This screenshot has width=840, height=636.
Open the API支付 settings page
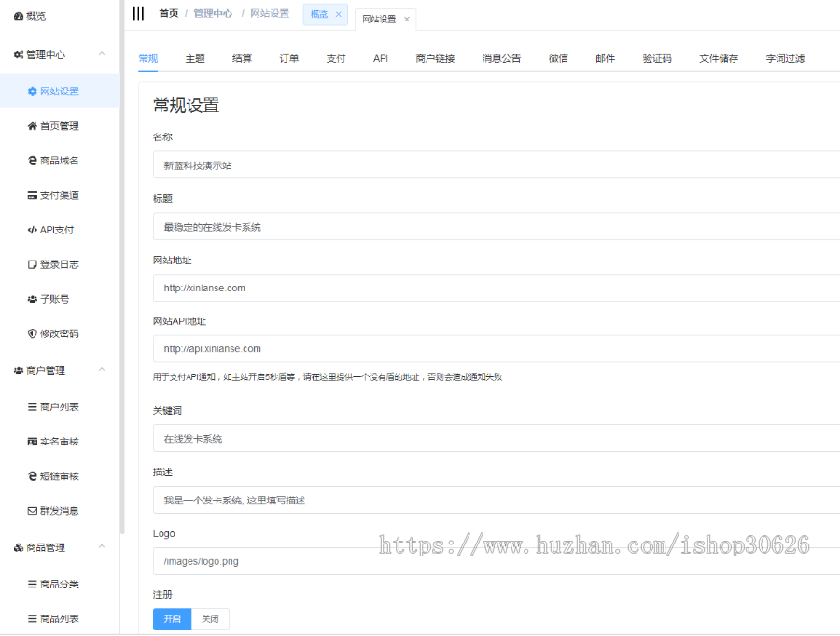pos(51,229)
